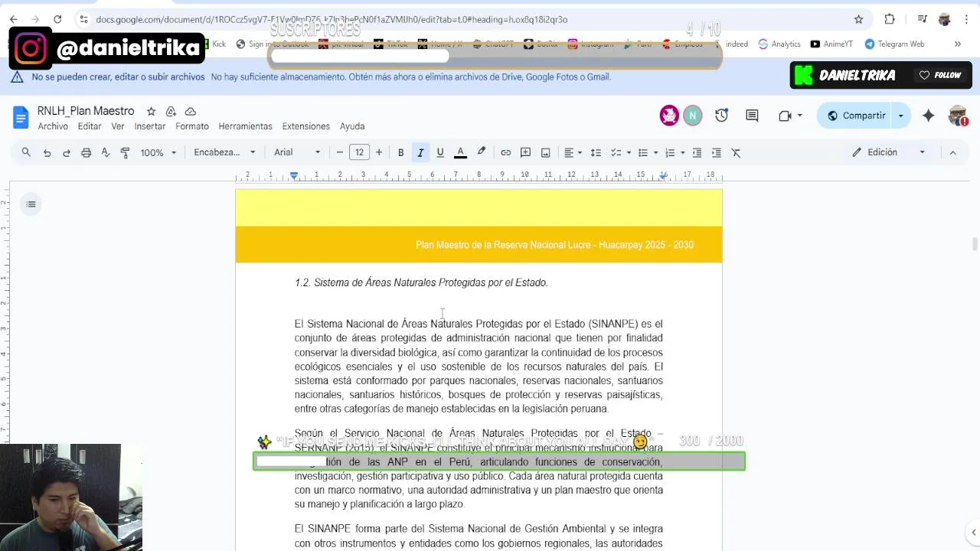Open the Editar menu
The height and width of the screenshot is (551, 980).
pyautogui.click(x=90, y=126)
